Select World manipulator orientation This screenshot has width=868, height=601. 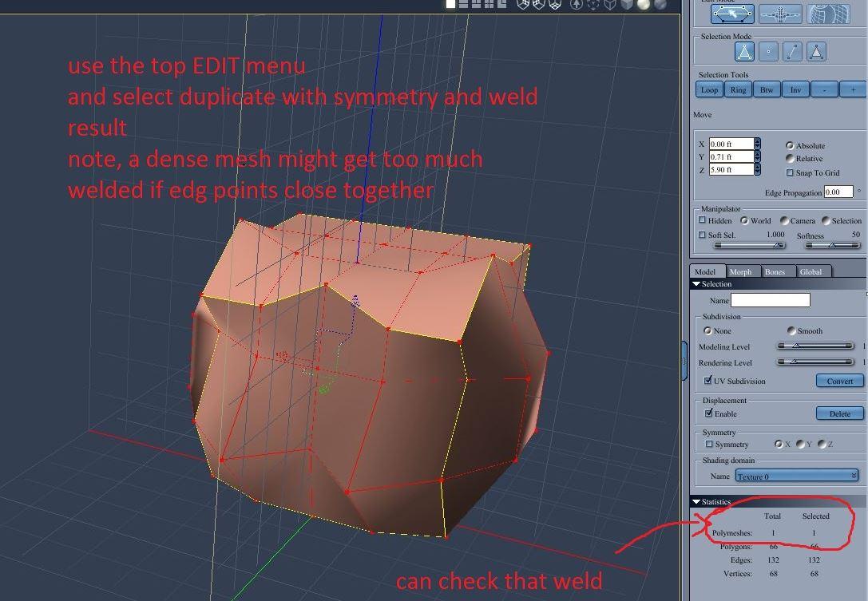[x=744, y=220]
